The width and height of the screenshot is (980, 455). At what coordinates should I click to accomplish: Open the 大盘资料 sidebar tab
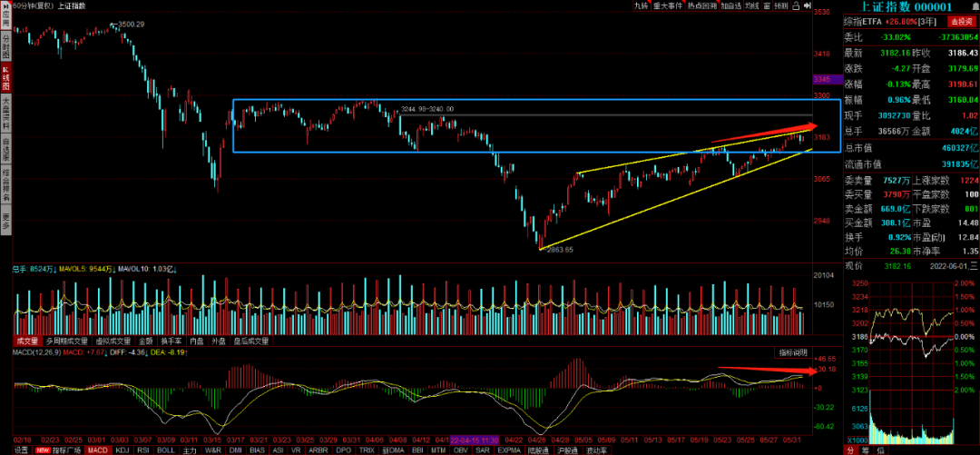click(x=5, y=114)
